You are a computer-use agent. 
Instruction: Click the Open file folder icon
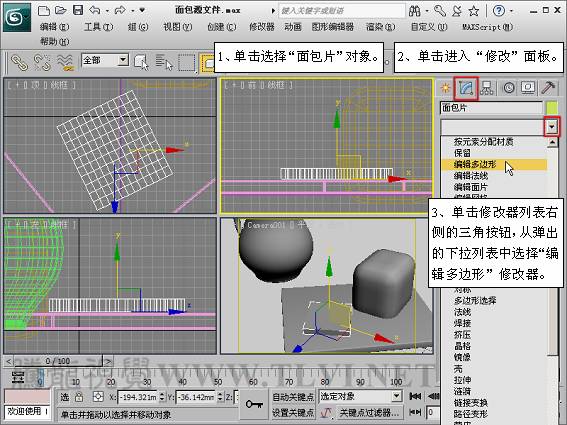(x=61, y=10)
